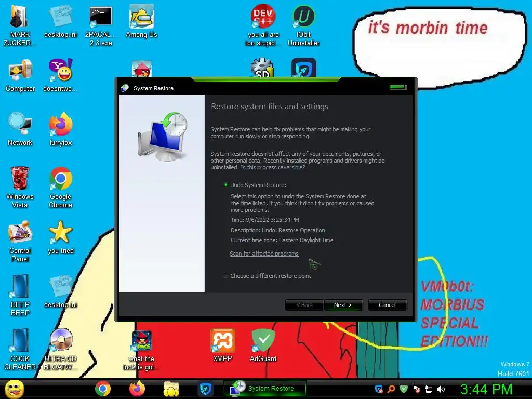The height and width of the screenshot is (399, 532).
Task: Click the orange magnifier tray icon
Action: coord(391,389)
